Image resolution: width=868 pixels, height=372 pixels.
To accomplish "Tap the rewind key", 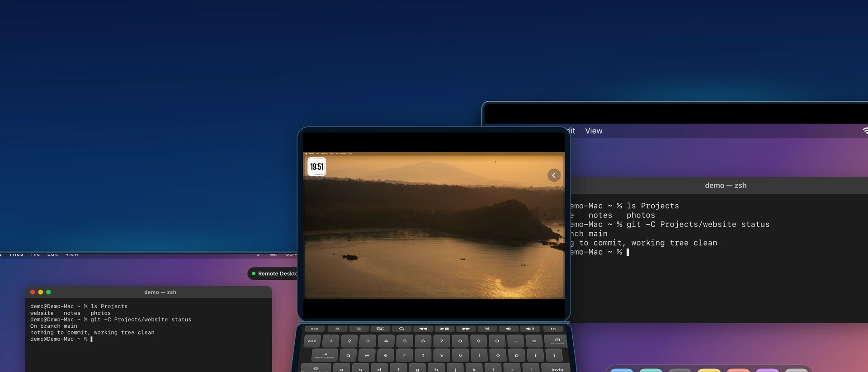I will 423,329.
